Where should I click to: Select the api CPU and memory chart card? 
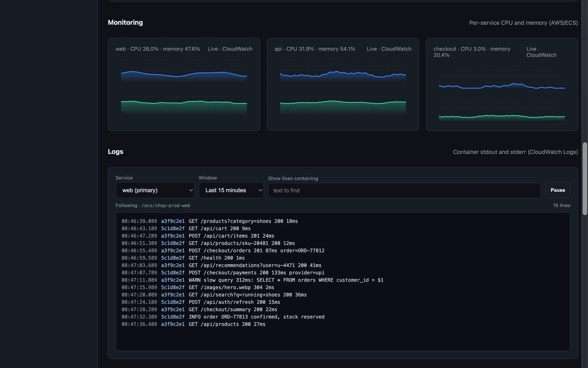pos(343,84)
